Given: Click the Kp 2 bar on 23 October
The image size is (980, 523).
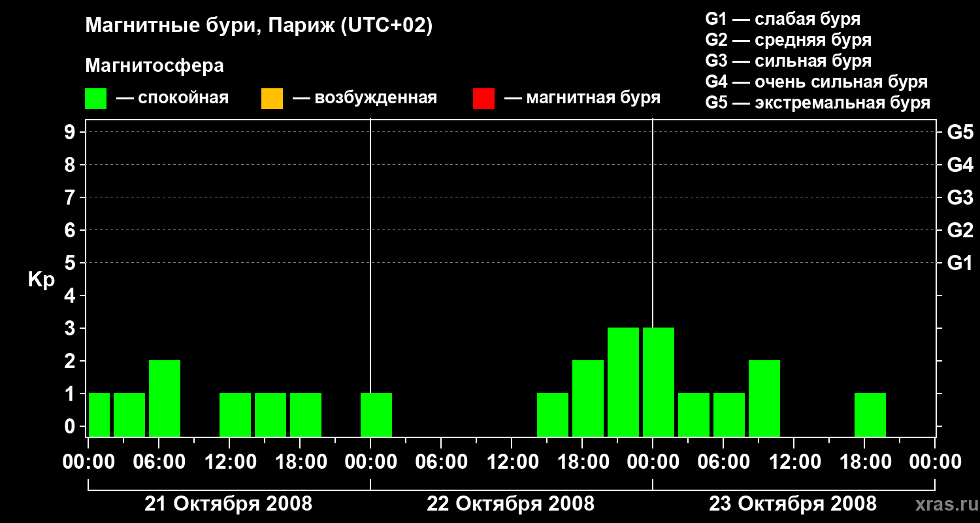Looking at the screenshot, I should coord(764,399).
